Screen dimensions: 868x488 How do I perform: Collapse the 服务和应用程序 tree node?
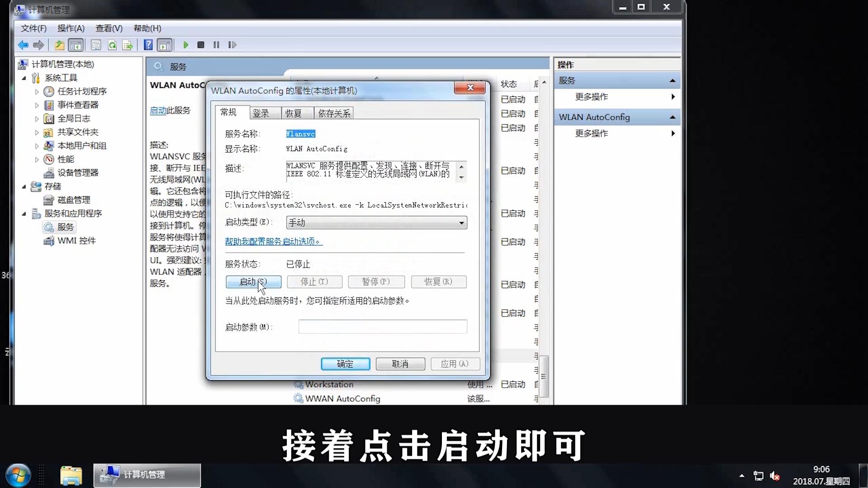tap(24, 213)
